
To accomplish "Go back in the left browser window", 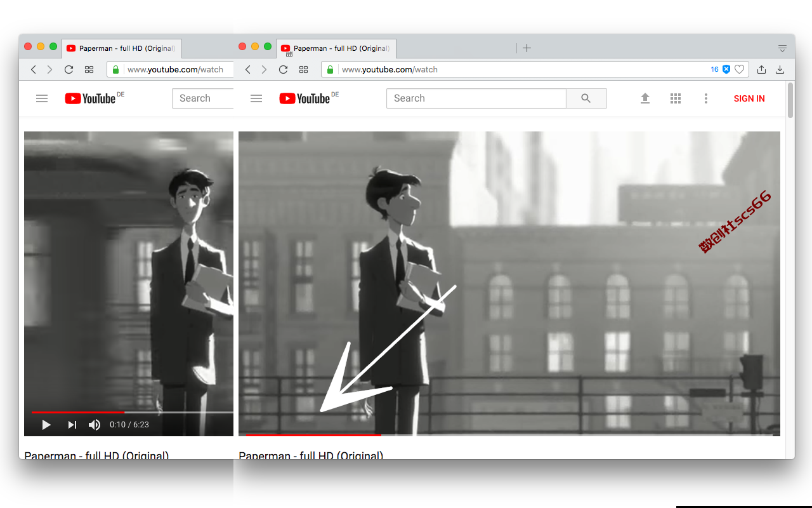I will tap(34, 69).
